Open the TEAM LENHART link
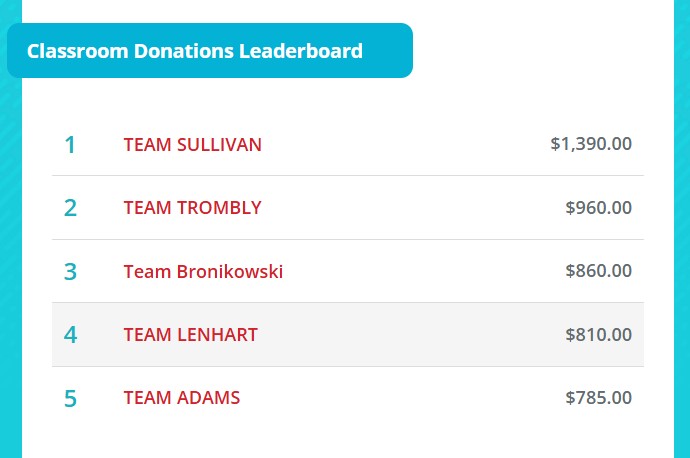The image size is (690, 458). click(191, 335)
